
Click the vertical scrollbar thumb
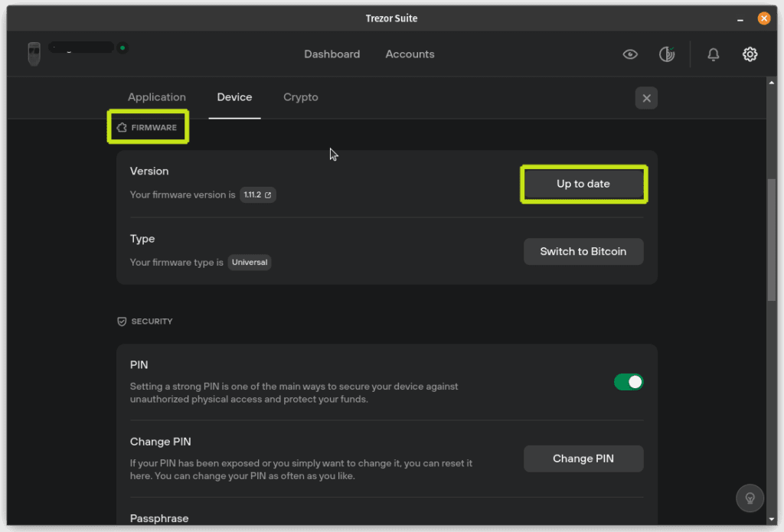tap(772, 237)
